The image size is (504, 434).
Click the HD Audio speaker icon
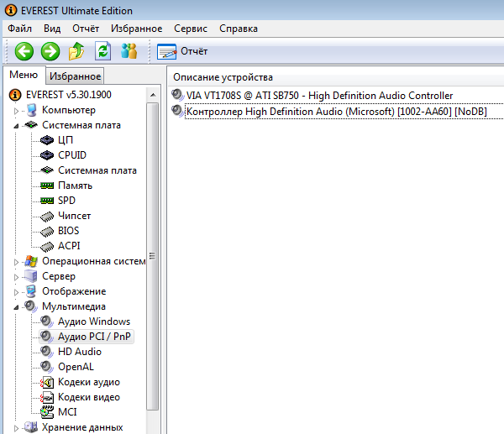click(x=47, y=352)
